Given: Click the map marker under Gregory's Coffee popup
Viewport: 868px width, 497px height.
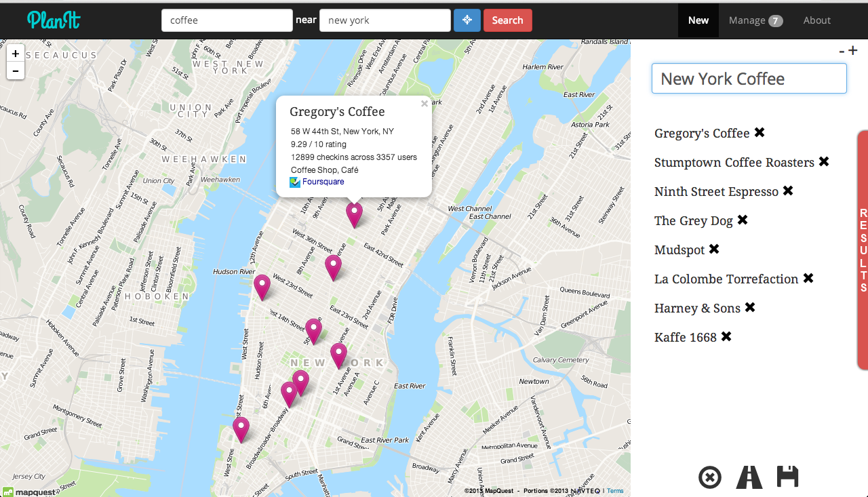Looking at the screenshot, I should (354, 214).
